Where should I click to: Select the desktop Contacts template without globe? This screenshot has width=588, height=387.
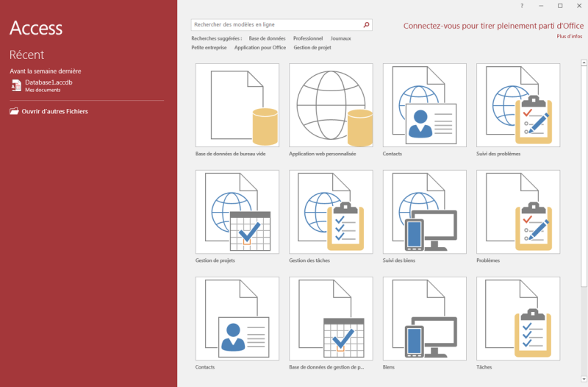coord(237,319)
